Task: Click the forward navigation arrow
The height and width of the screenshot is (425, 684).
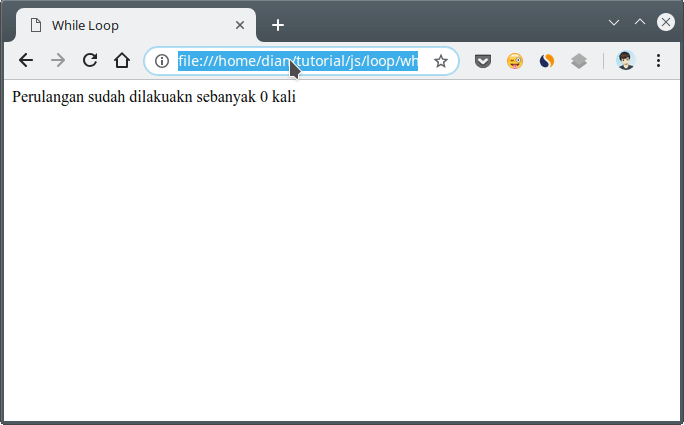Action: coord(58,61)
